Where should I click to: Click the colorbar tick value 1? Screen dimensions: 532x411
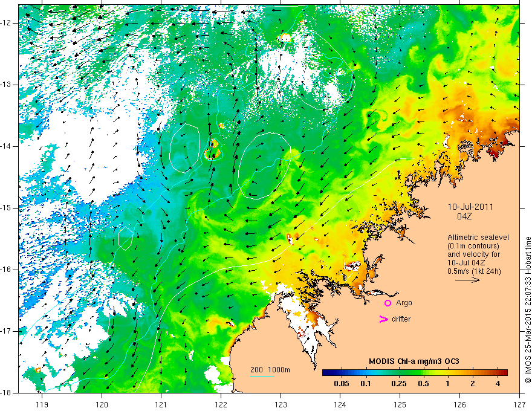[447, 384]
